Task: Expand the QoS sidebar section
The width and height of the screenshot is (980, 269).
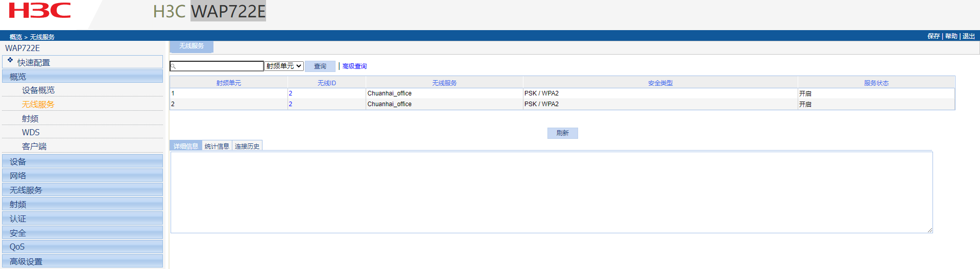Action: tap(83, 247)
